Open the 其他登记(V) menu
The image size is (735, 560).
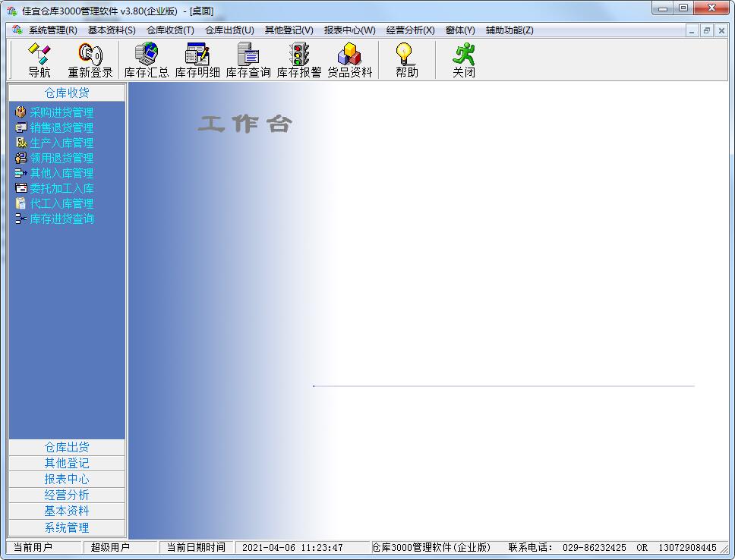pyautogui.click(x=289, y=30)
